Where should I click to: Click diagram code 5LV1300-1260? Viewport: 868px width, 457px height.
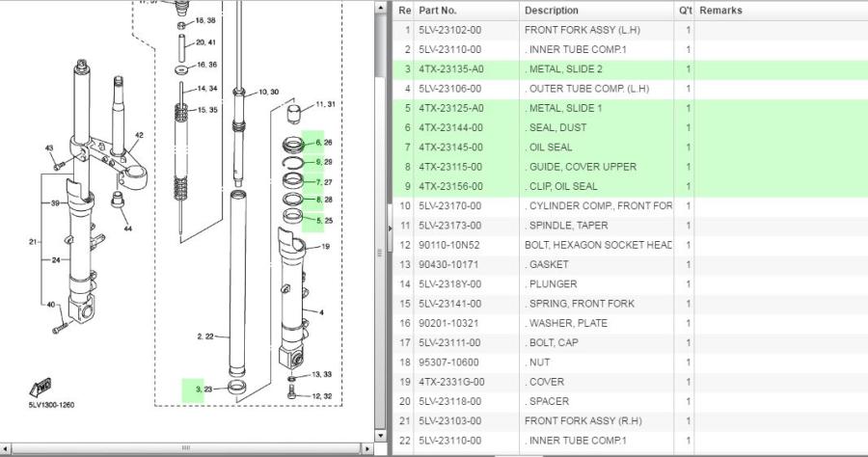tap(51, 405)
